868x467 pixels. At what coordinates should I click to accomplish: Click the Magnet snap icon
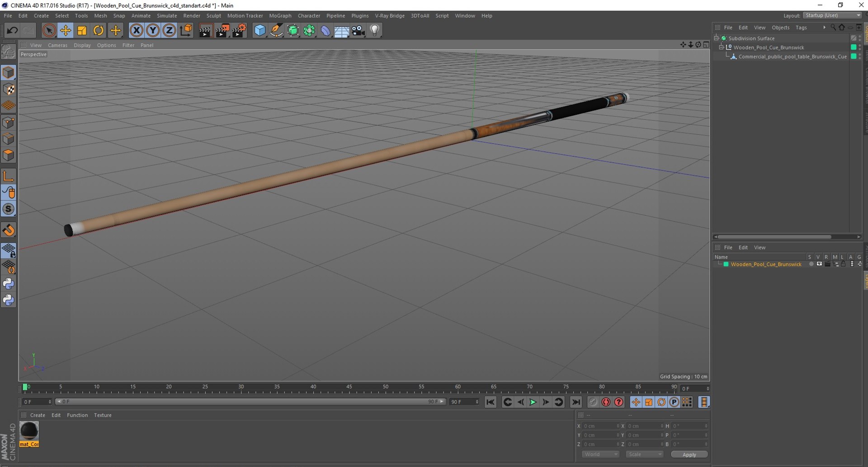pyautogui.click(x=9, y=230)
